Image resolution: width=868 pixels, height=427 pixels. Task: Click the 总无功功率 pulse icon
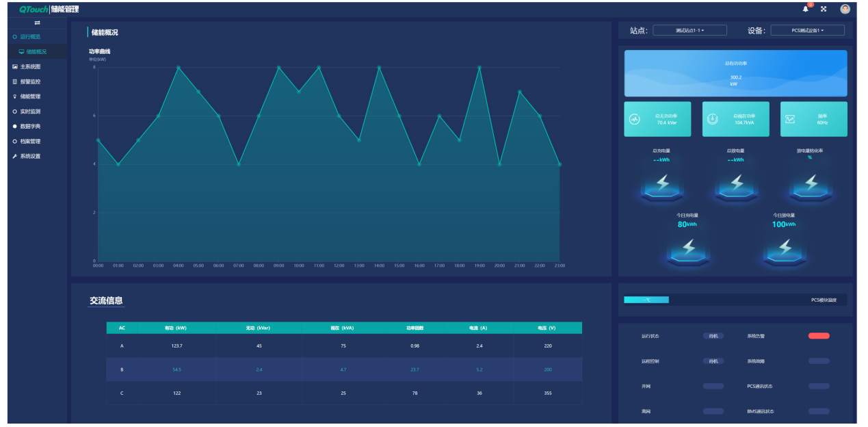tap(635, 119)
